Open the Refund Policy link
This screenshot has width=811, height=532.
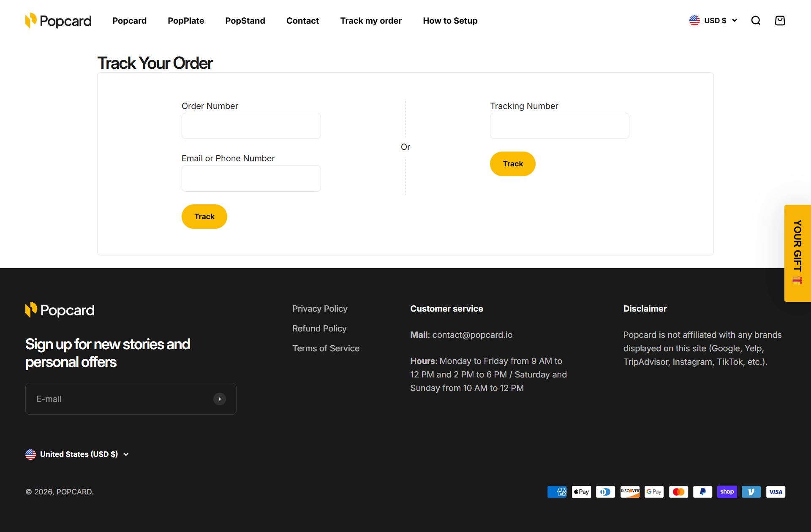click(319, 328)
